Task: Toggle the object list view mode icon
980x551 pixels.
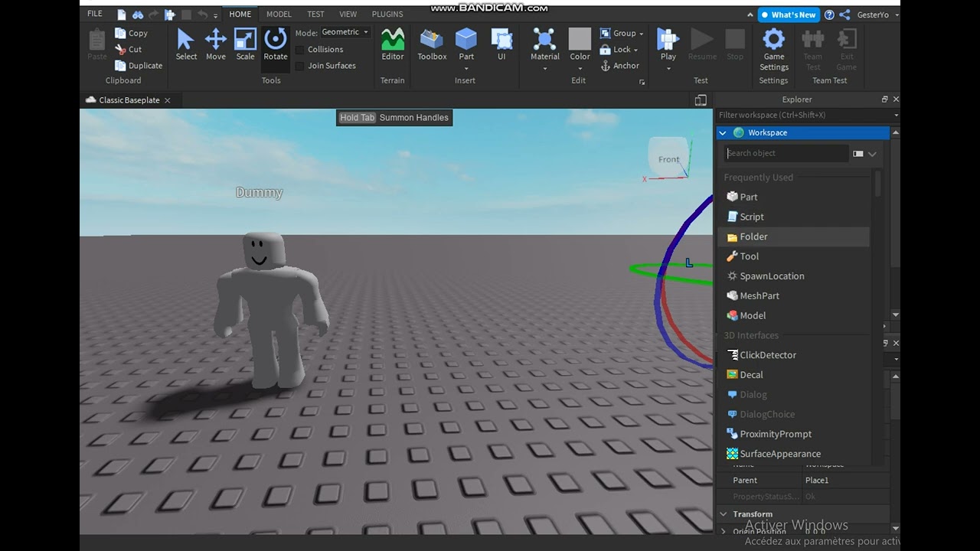Action: pos(858,154)
